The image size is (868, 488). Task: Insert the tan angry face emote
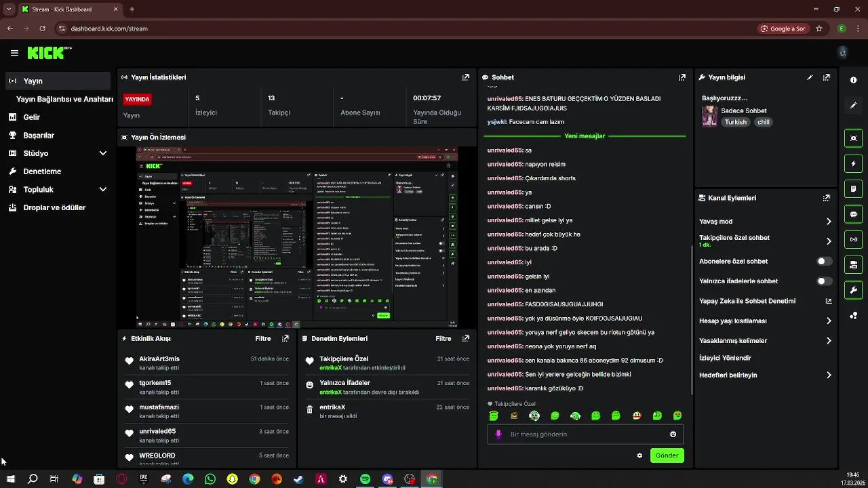(x=514, y=415)
